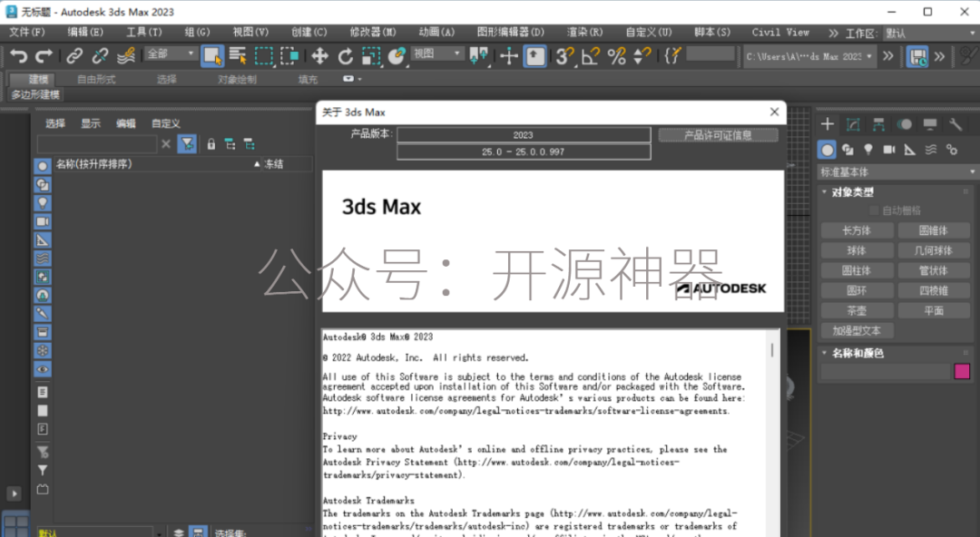
Task: Undo the last action with the toolbar arrow
Action: 19,56
